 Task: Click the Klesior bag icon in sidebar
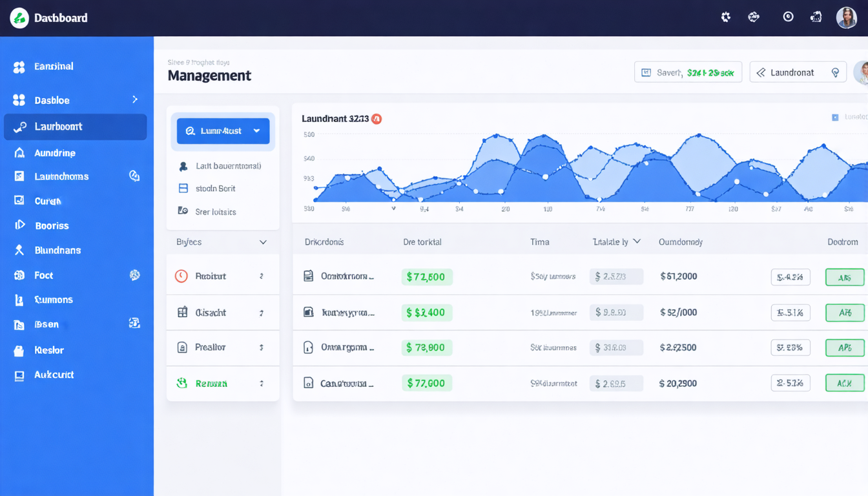point(19,351)
